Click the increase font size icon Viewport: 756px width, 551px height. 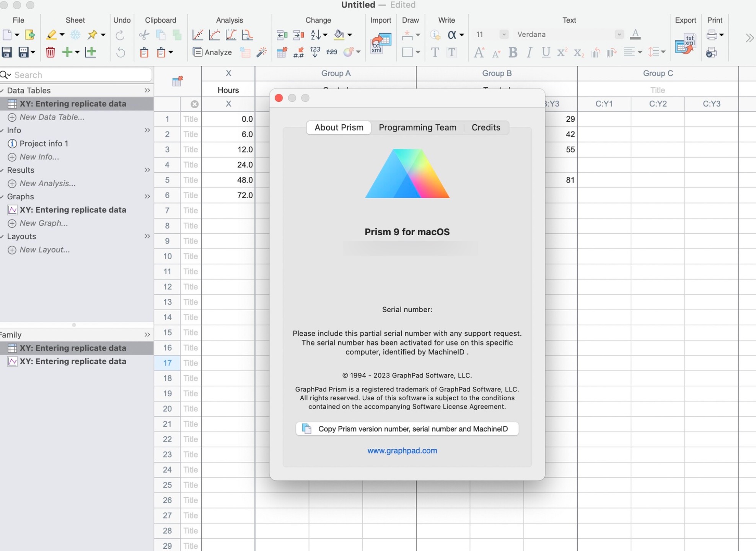click(x=479, y=52)
